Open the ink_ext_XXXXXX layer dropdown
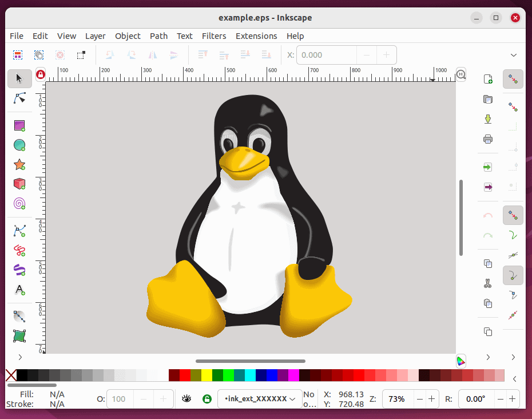Viewport: 532px width, 419px height. coord(259,398)
